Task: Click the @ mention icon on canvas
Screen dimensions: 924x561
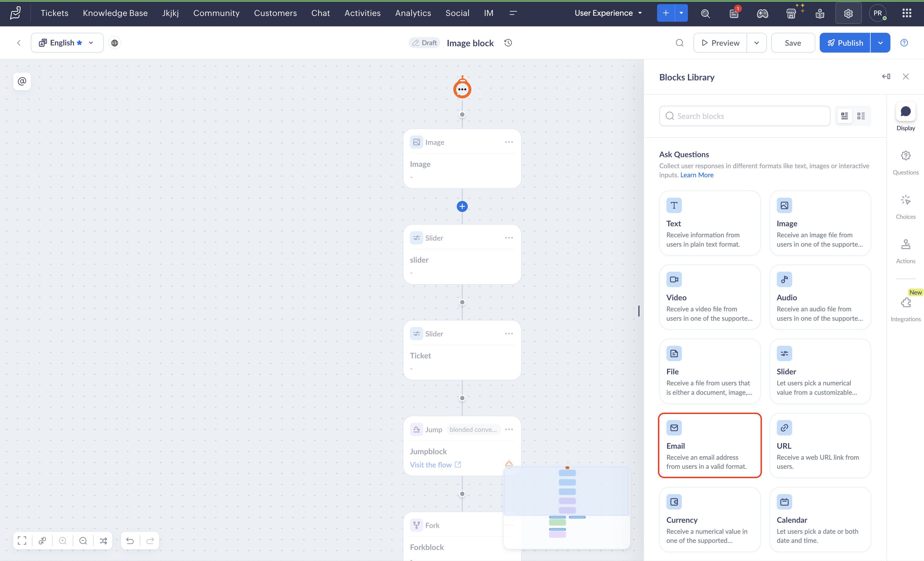Action: click(22, 81)
